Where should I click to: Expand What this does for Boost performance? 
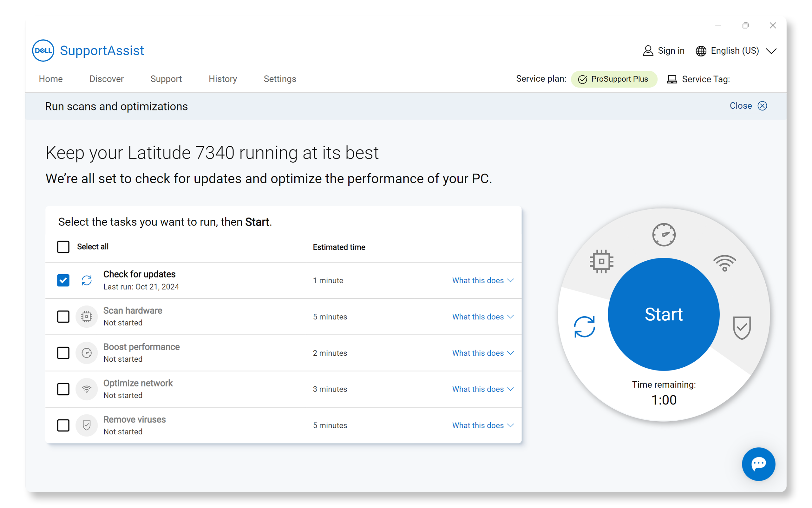tap(483, 353)
